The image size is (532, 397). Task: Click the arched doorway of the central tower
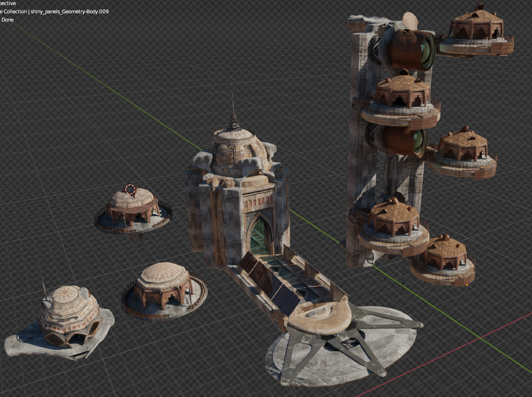pos(260,235)
